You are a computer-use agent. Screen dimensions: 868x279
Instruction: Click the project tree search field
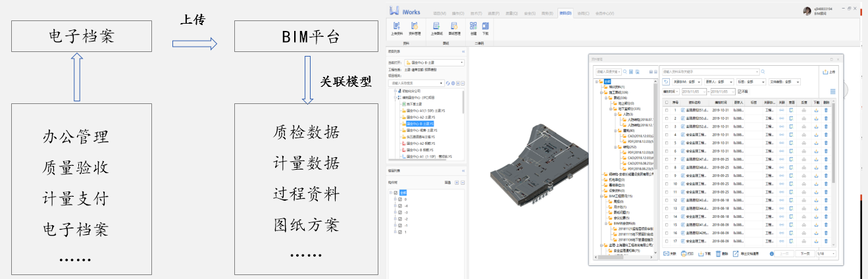(417, 84)
